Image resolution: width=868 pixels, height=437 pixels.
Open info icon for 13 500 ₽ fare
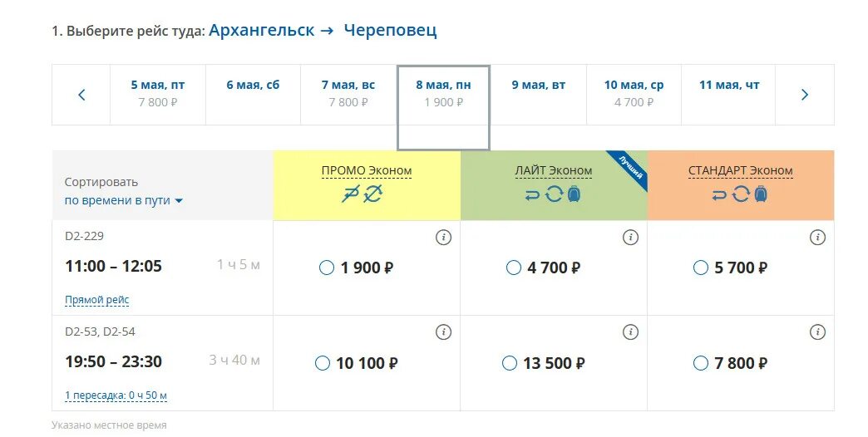coord(630,331)
